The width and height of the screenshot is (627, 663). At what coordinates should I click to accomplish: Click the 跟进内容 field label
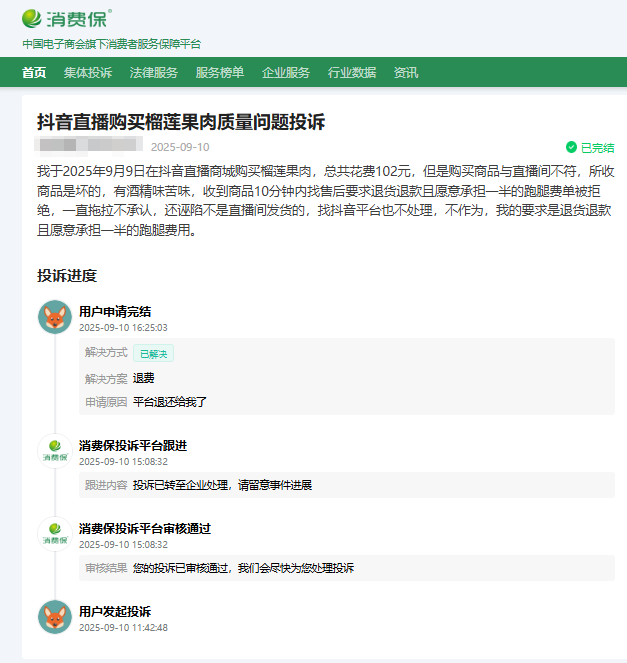pos(106,485)
